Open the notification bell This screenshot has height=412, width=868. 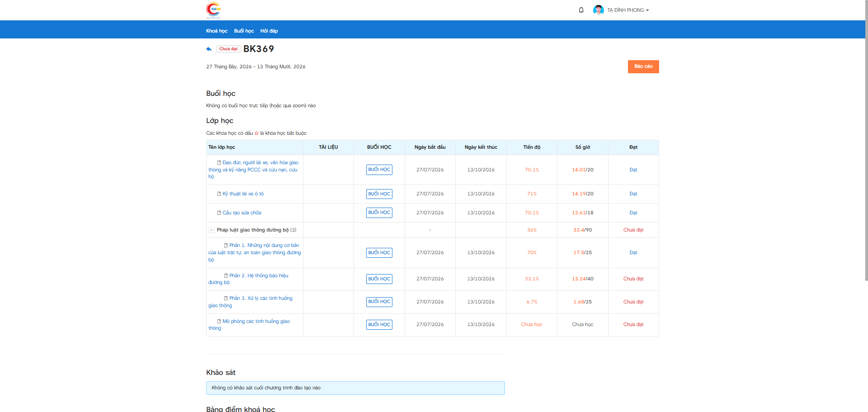(x=581, y=10)
